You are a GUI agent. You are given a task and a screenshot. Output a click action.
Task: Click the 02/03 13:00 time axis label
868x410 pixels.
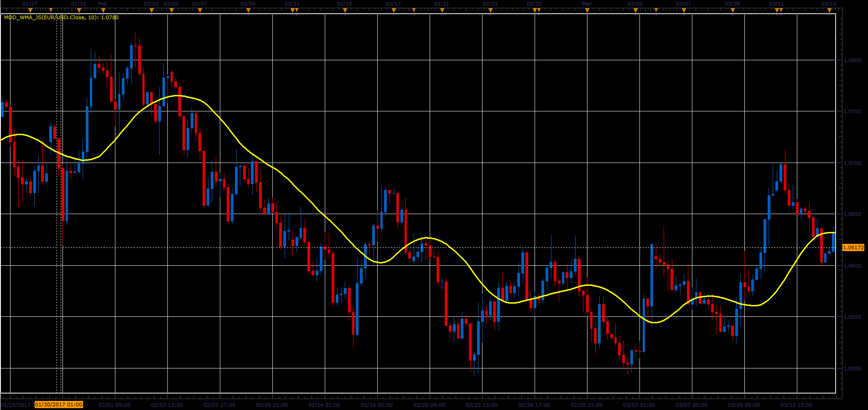pyautogui.click(x=167, y=405)
